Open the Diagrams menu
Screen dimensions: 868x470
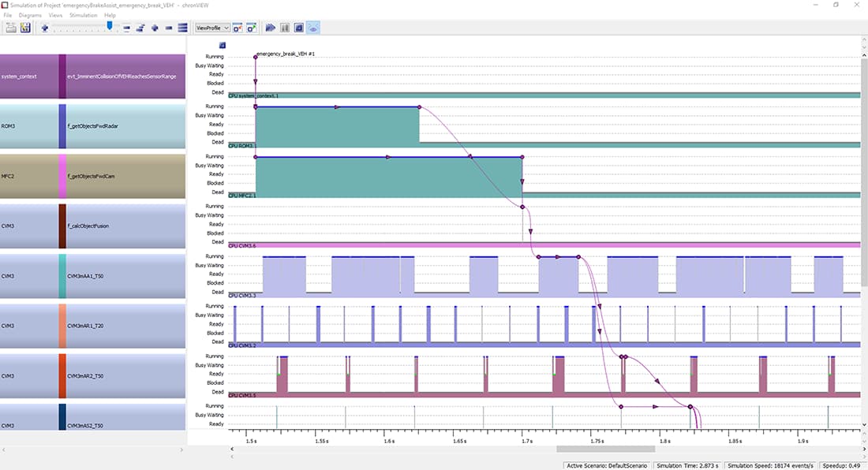30,16
